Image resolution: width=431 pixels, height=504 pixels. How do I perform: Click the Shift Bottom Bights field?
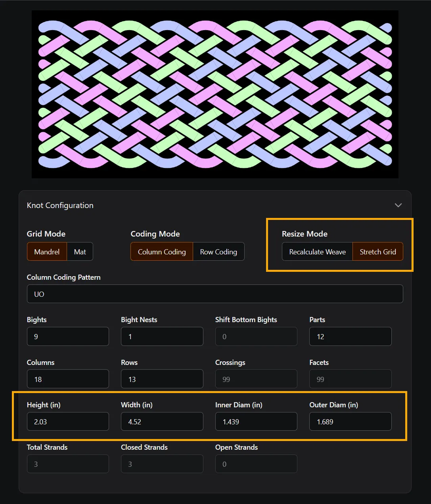tap(256, 336)
